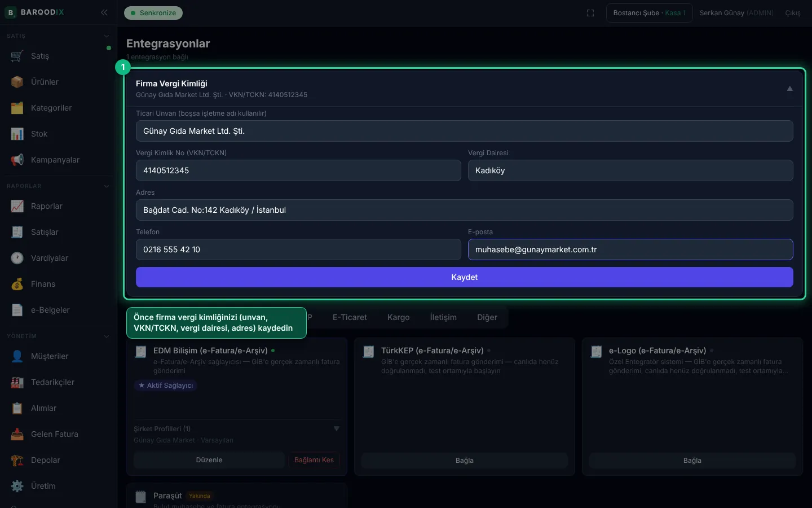This screenshot has height=508, width=812.
Task: Click the Vardiyalar clock icon
Action: (17, 258)
